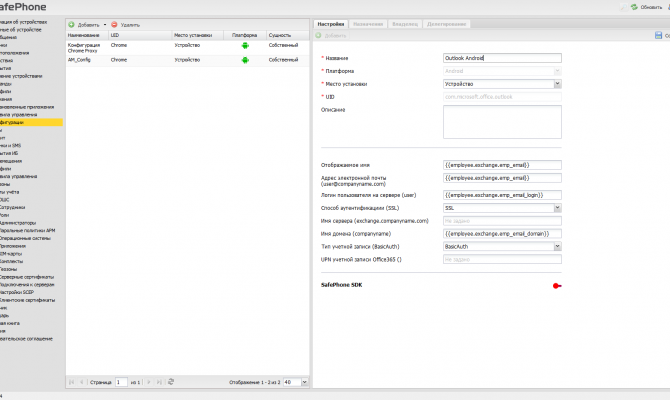Click the Название field containing Outlook Android
670x400 pixels.
(502, 58)
